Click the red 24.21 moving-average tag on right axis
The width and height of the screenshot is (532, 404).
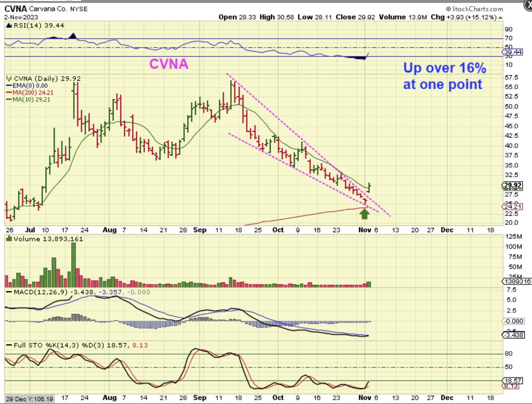point(513,206)
